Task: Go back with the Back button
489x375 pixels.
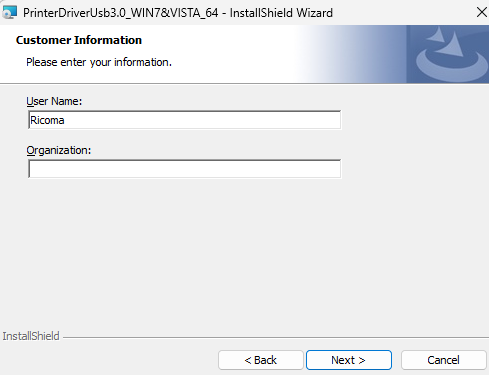Action: pos(261,360)
